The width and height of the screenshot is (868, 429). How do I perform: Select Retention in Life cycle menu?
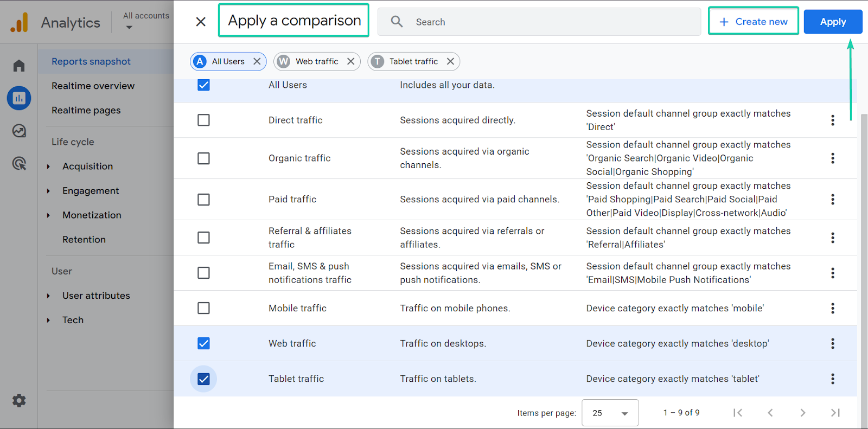(x=84, y=239)
